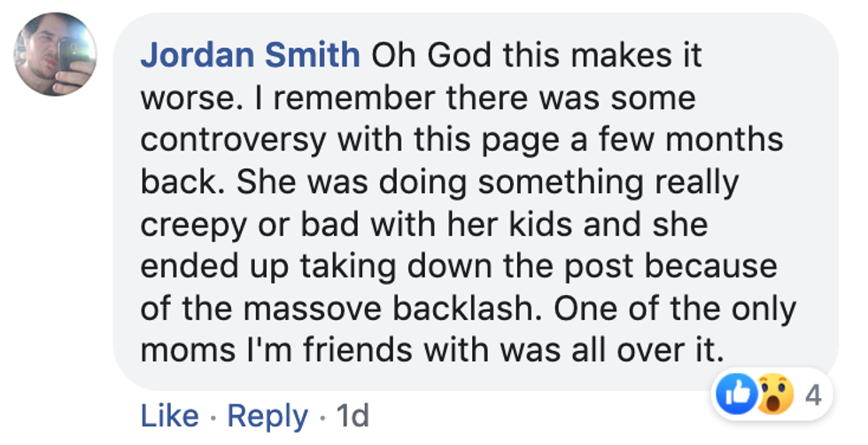The image size is (868, 445).
Task: Open Jordan Smith's profile picture
Action: [x=55, y=55]
